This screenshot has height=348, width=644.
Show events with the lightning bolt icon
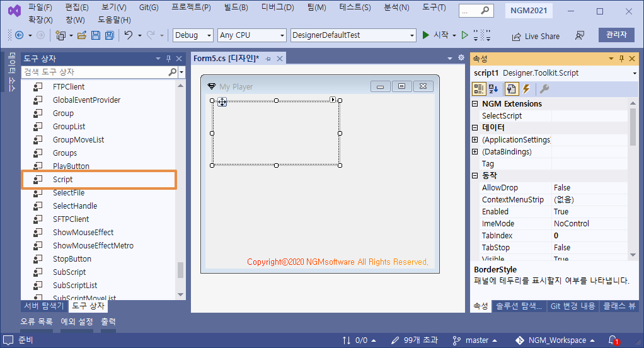527,89
